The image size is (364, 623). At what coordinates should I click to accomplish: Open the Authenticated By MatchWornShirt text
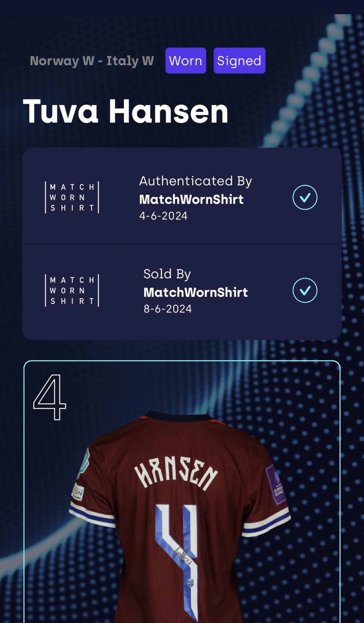tap(196, 190)
